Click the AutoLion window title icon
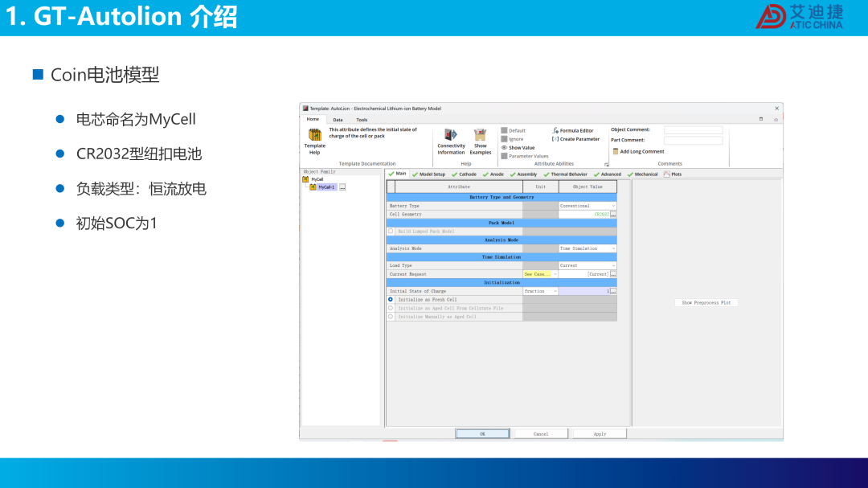 pos(305,109)
